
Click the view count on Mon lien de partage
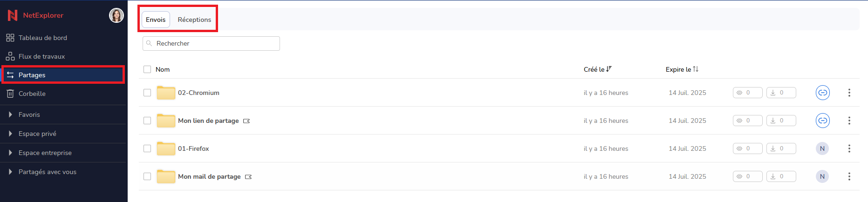(747, 121)
